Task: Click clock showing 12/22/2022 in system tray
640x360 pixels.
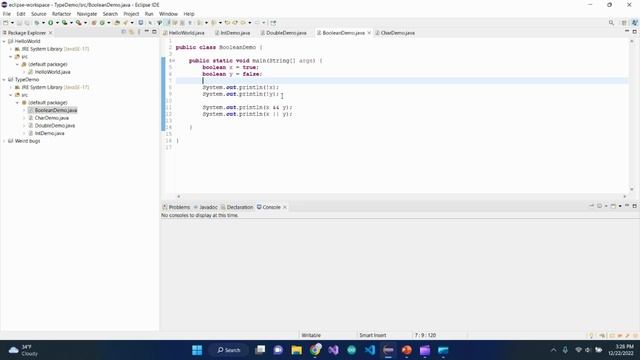Action: point(621,350)
